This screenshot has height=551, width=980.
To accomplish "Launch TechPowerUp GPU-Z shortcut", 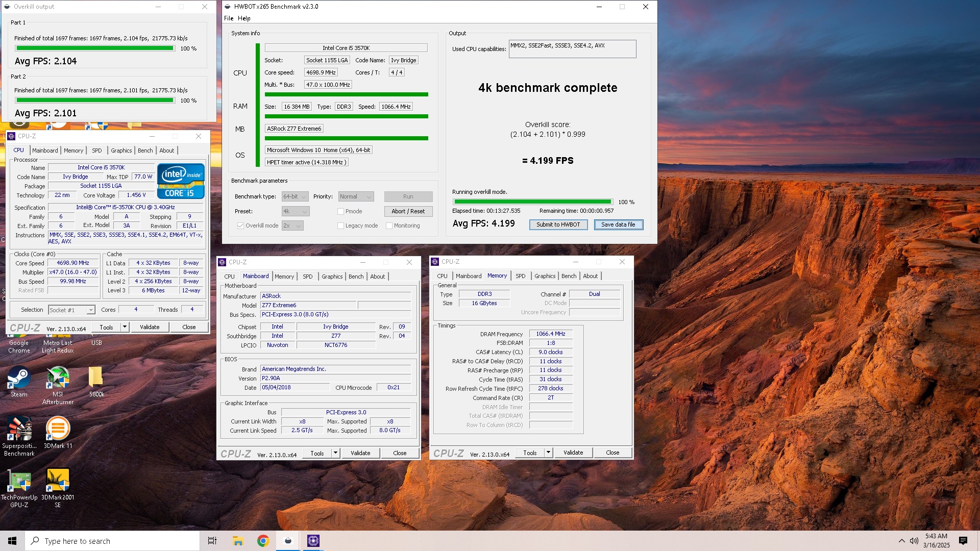I will click(19, 488).
